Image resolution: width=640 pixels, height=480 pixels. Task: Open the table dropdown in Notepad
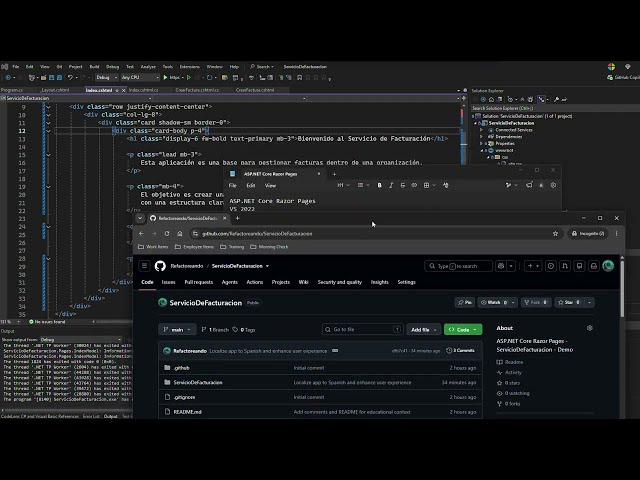coord(429,185)
